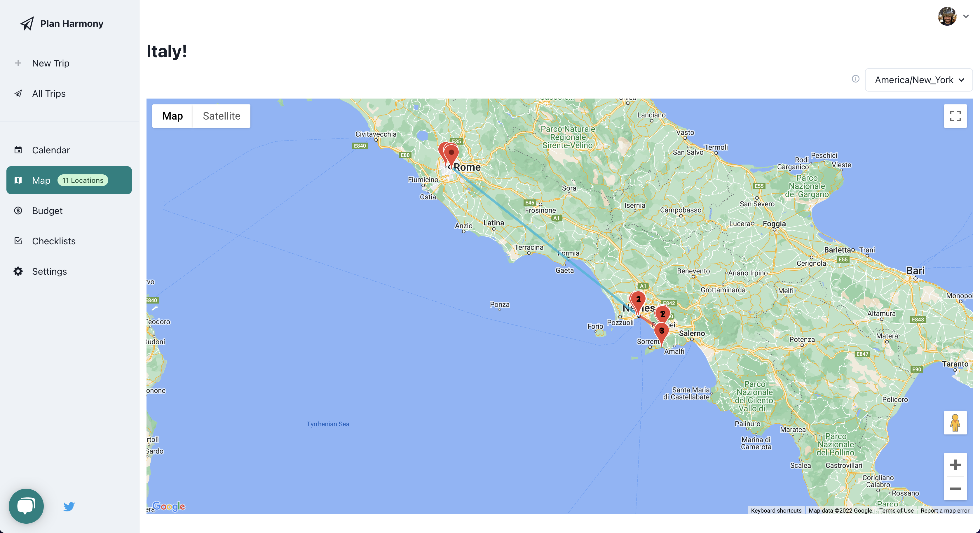Click the Potenza label
Screen dimensions: 980x533
tap(802, 339)
